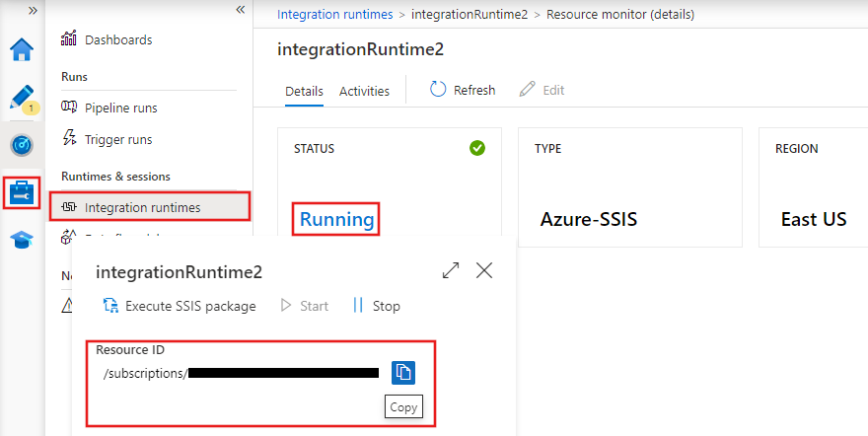This screenshot has width=868, height=436.
Task: Expand the integrationRuntime2 popup panel
Action: [x=451, y=270]
